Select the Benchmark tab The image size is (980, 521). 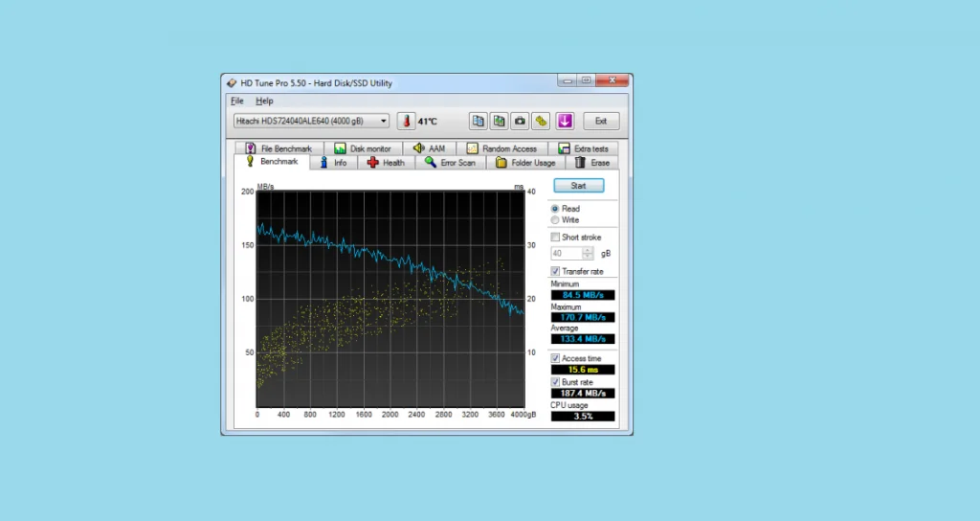tap(272, 161)
